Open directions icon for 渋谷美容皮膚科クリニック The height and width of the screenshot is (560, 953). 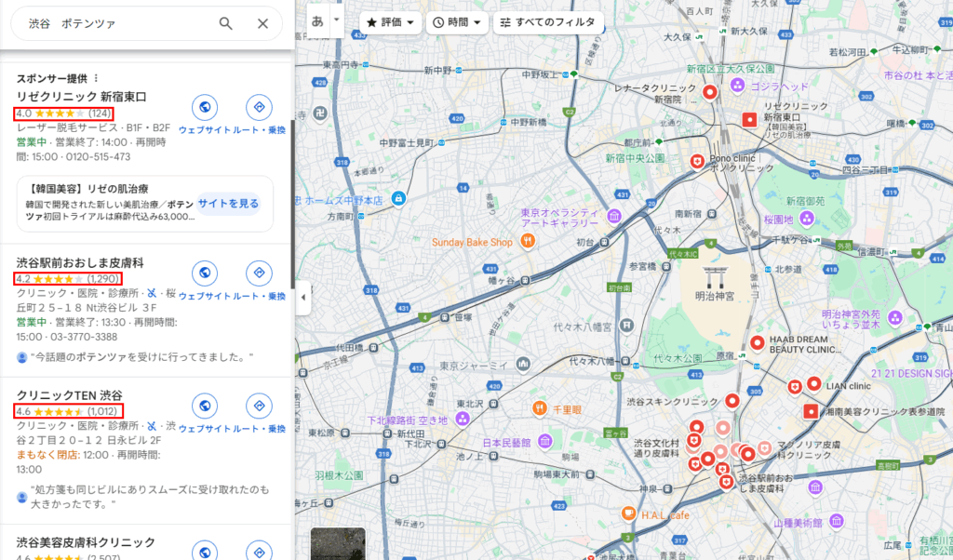[259, 551]
